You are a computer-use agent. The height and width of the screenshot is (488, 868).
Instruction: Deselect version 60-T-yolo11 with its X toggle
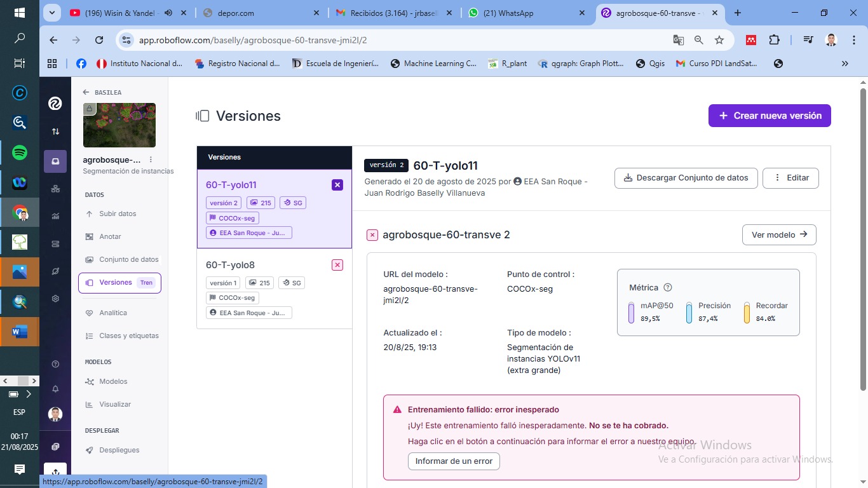click(337, 185)
